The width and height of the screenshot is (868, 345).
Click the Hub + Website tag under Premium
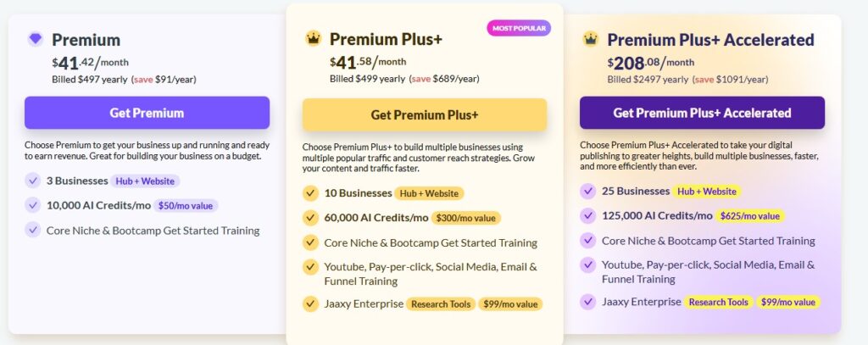point(145,181)
